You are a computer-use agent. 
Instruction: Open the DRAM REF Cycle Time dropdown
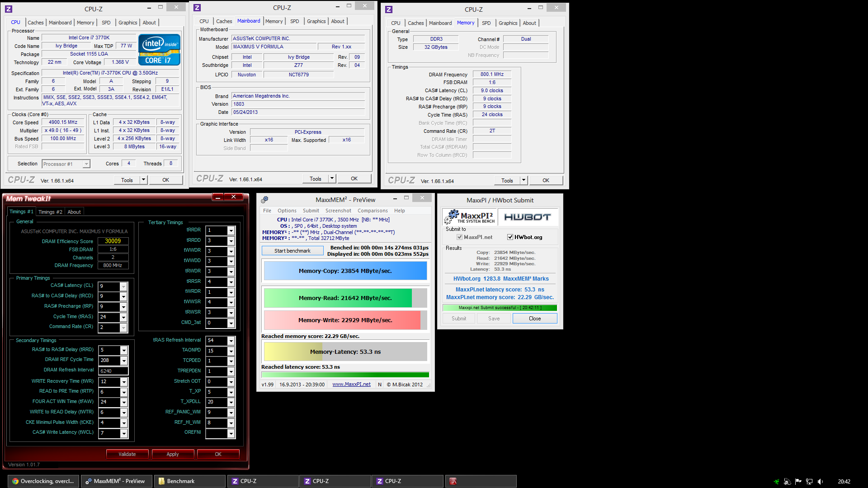pos(123,361)
